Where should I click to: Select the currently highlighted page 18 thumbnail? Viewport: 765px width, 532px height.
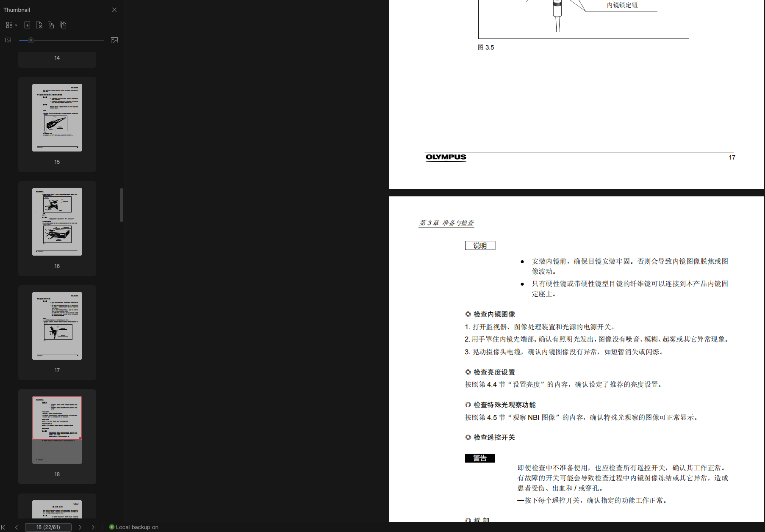point(57,429)
